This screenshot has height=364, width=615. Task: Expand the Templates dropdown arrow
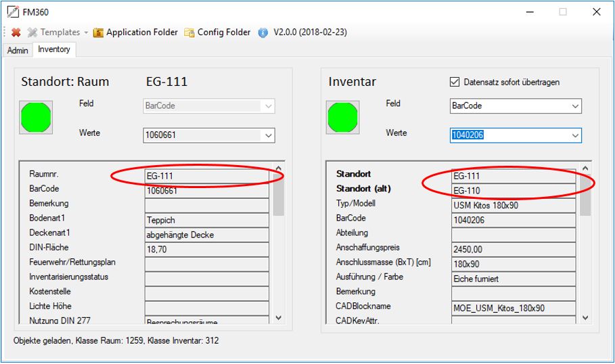(x=86, y=32)
